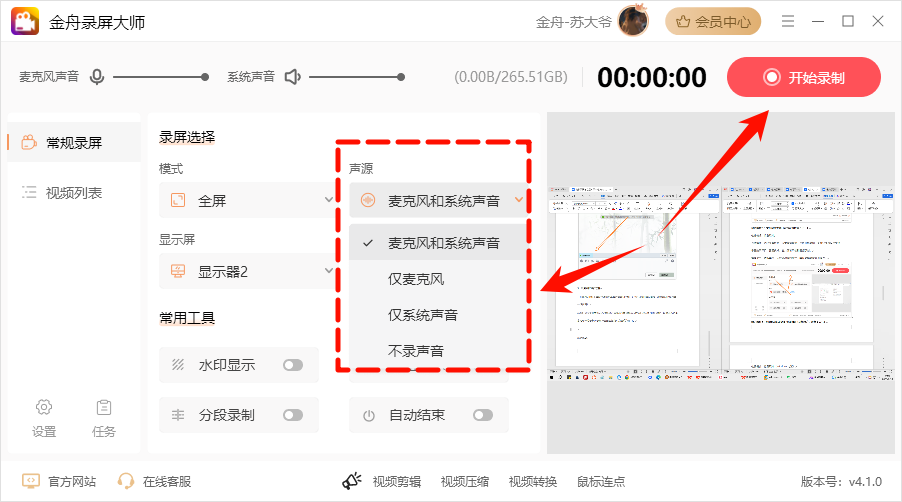Click the 在线客服 headset icon
The height and width of the screenshot is (502, 902).
point(125,481)
